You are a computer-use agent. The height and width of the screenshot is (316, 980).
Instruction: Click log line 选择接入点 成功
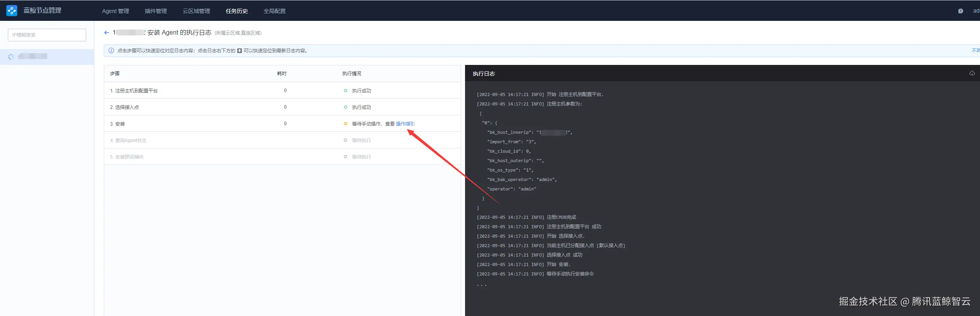pos(529,255)
